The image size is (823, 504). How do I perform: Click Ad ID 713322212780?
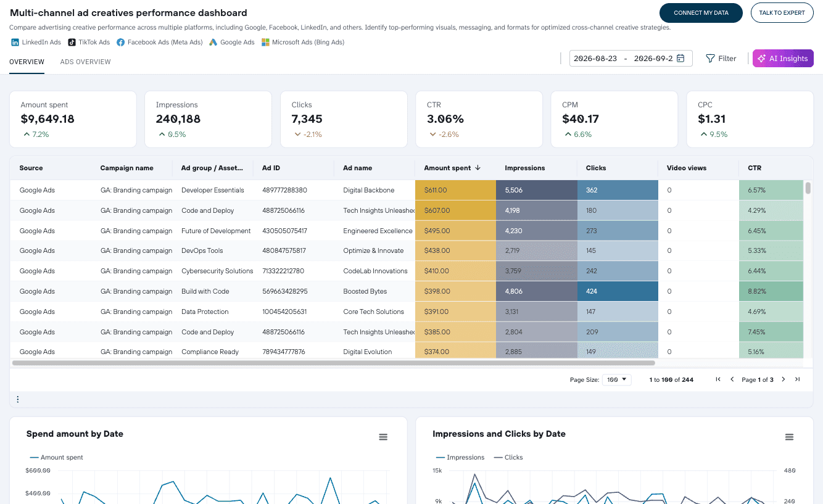point(283,271)
